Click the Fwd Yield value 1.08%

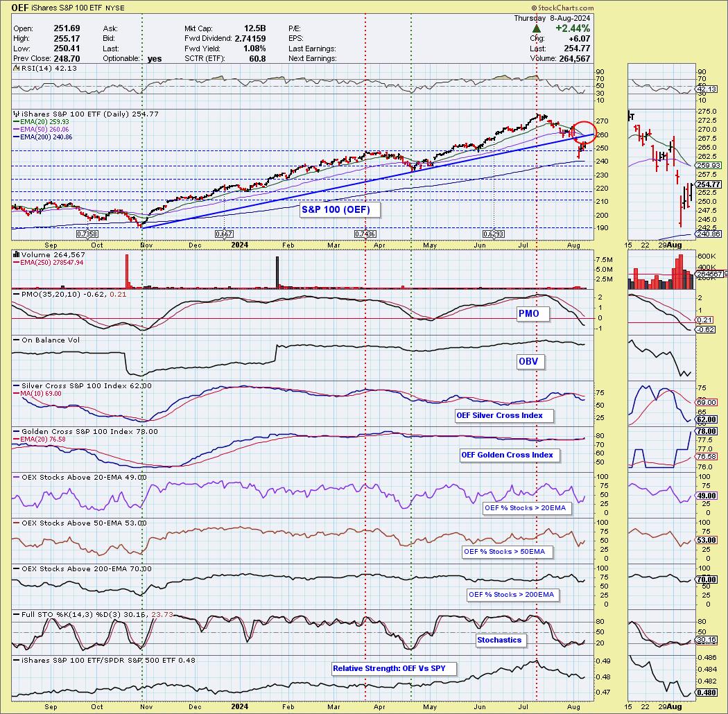pos(253,49)
